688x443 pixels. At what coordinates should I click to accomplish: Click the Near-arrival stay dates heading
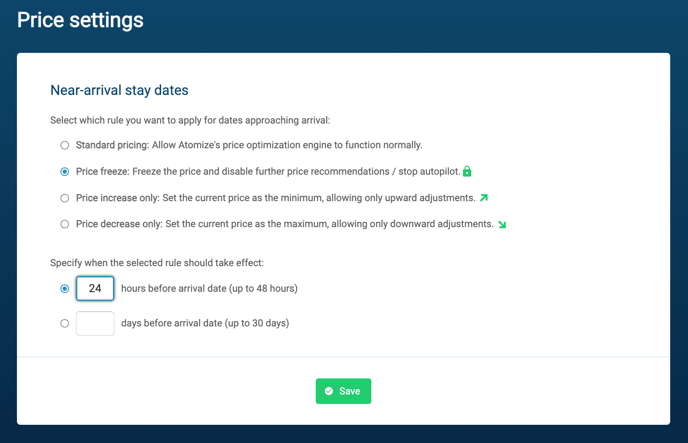119,90
